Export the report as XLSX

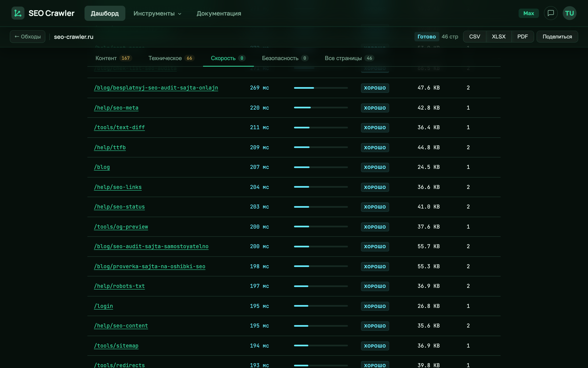coord(499,37)
